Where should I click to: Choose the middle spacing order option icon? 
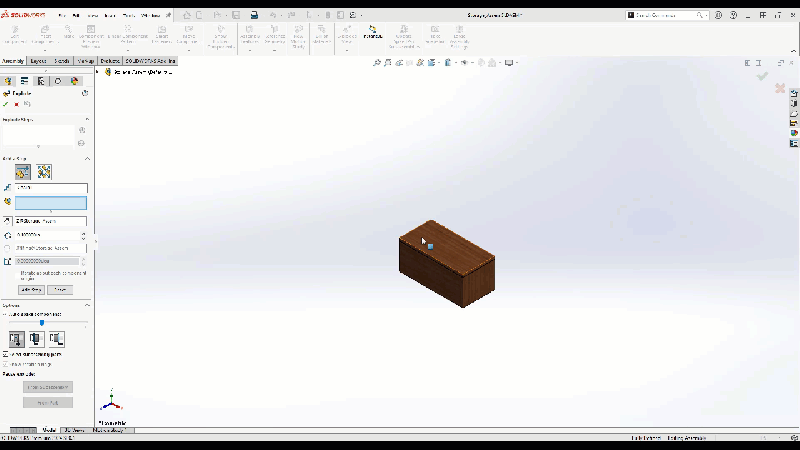36,339
